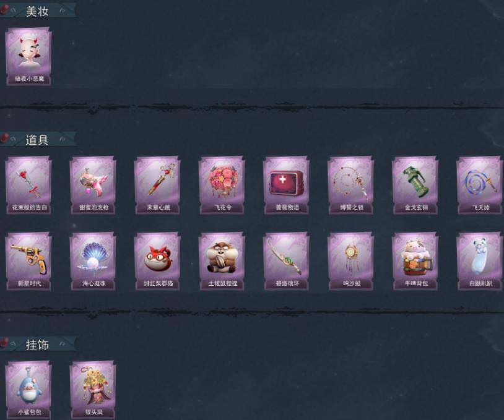The image size is (504, 420).
Task: Pick the 飞天绫 blue ribbon prop
Action: [x=480, y=186]
